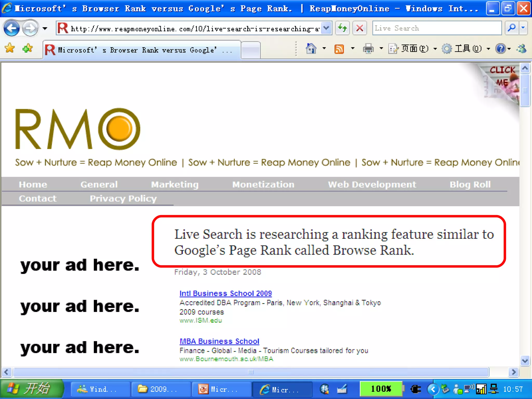532x399 pixels.
Task: Click in the Live Search input field
Action: (x=436, y=28)
